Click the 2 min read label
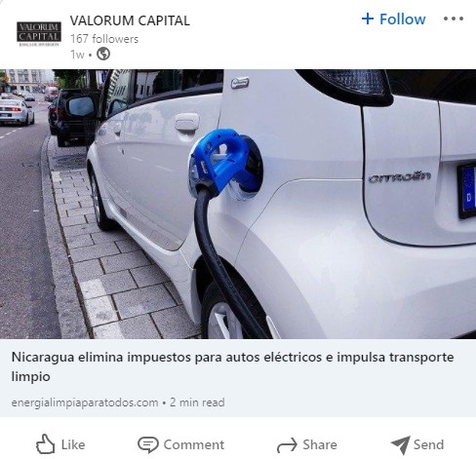Screen dimensions: 476x459 [x=197, y=402]
